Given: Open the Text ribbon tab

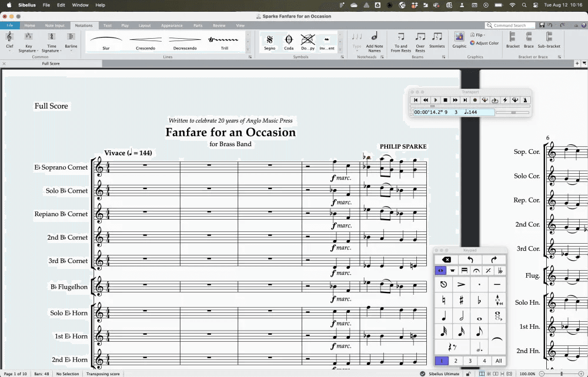Looking at the screenshot, I should 107,25.
